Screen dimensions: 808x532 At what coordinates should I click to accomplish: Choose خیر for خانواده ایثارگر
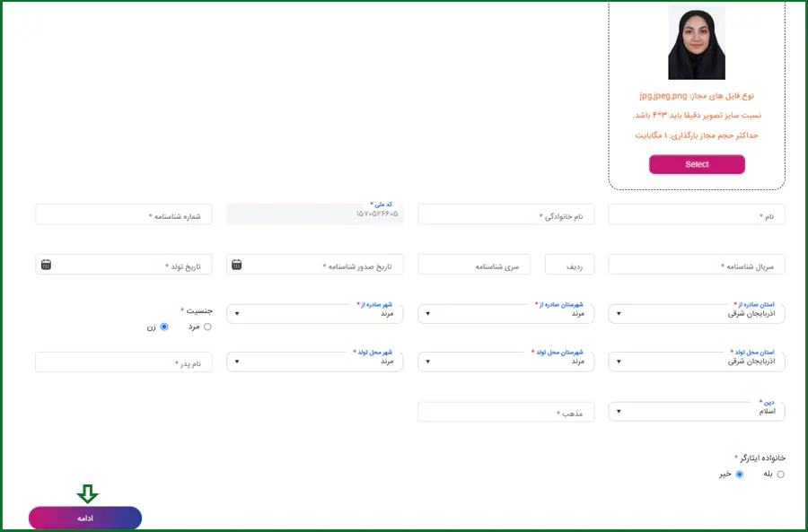tap(739, 474)
